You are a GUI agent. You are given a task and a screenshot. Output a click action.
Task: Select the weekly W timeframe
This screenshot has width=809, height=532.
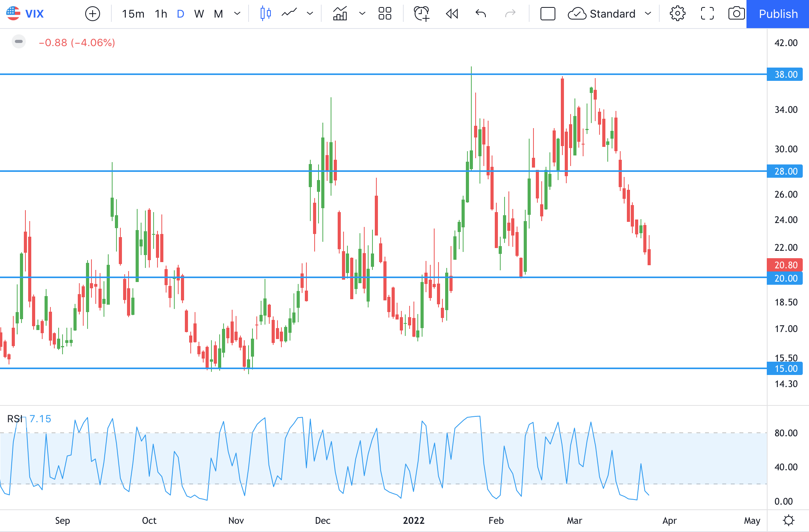[199, 14]
